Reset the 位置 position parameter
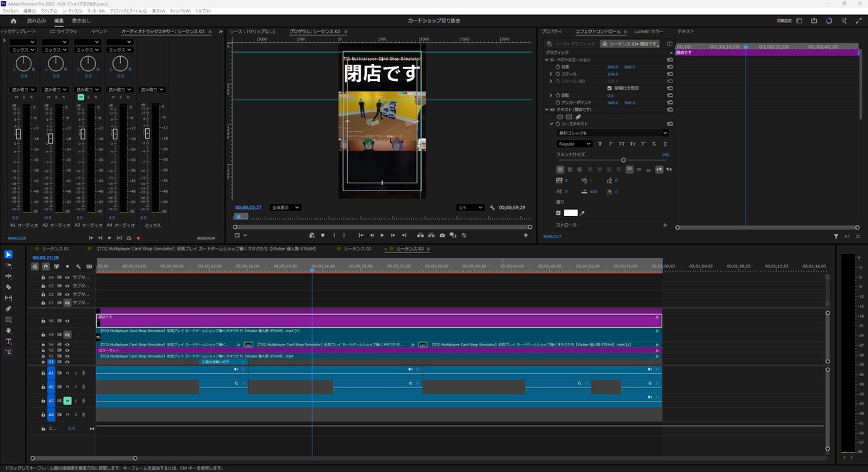Screen dimensions: 868x472 pyautogui.click(x=669, y=67)
